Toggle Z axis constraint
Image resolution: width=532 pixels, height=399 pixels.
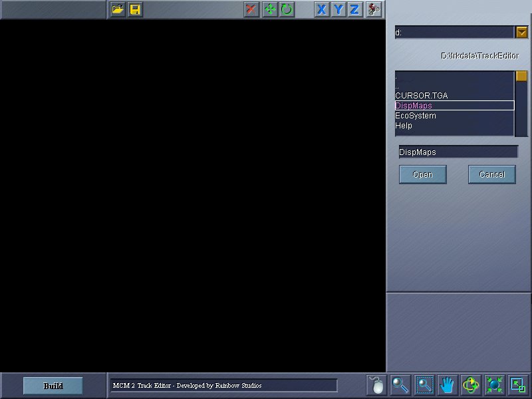[x=354, y=9]
